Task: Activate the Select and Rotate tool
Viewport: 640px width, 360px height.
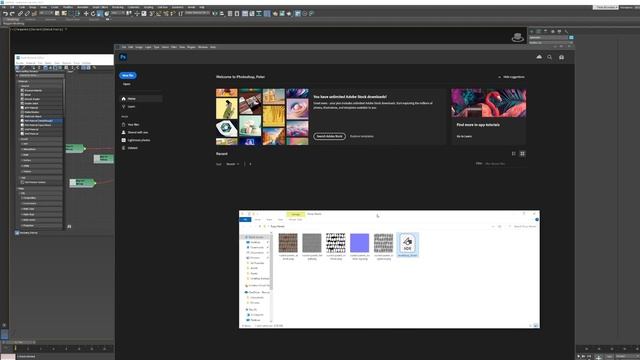Action: point(93,13)
